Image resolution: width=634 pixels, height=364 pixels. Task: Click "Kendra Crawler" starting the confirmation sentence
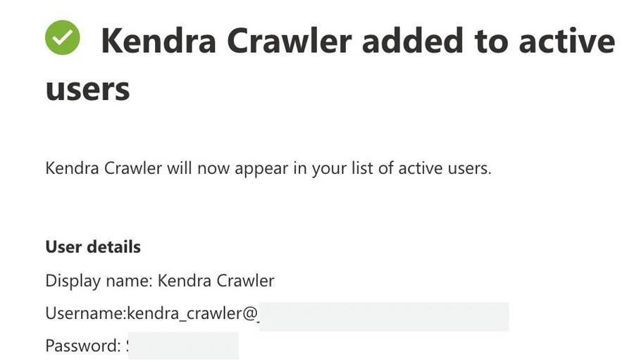pyautogui.click(x=104, y=168)
